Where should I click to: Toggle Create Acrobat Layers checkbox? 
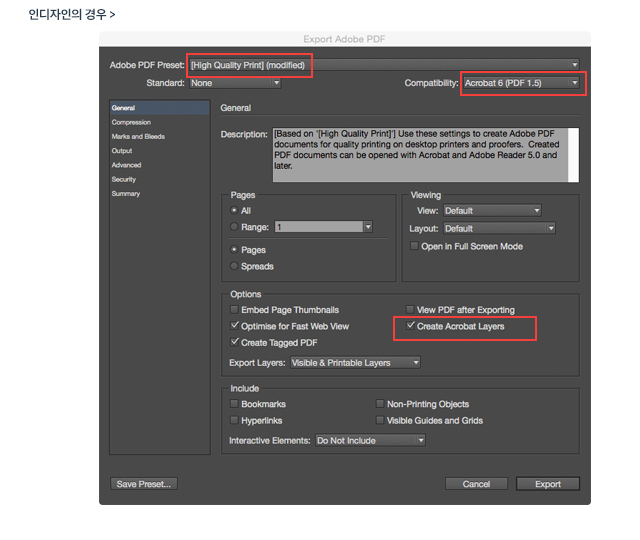[411, 326]
